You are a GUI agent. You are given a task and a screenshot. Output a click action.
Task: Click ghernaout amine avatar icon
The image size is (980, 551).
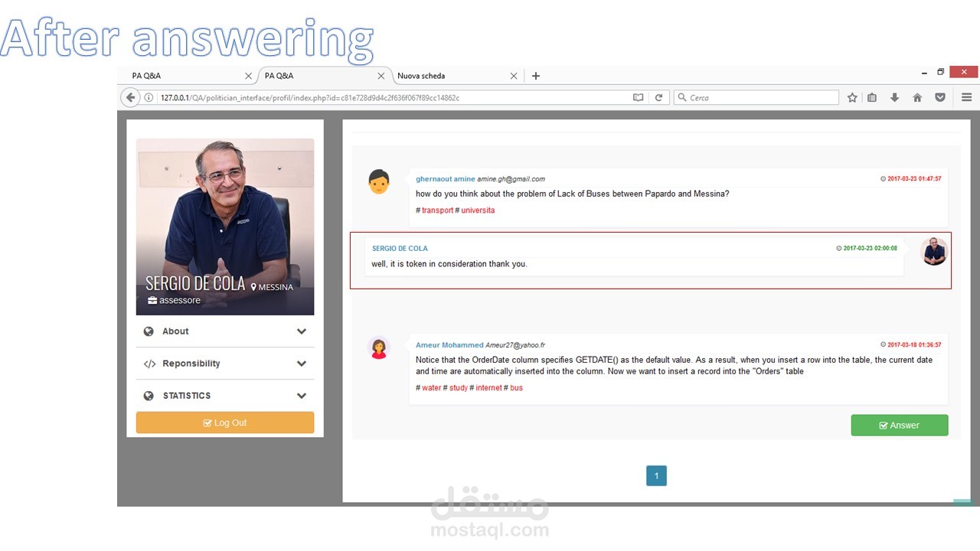(x=379, y=181)
